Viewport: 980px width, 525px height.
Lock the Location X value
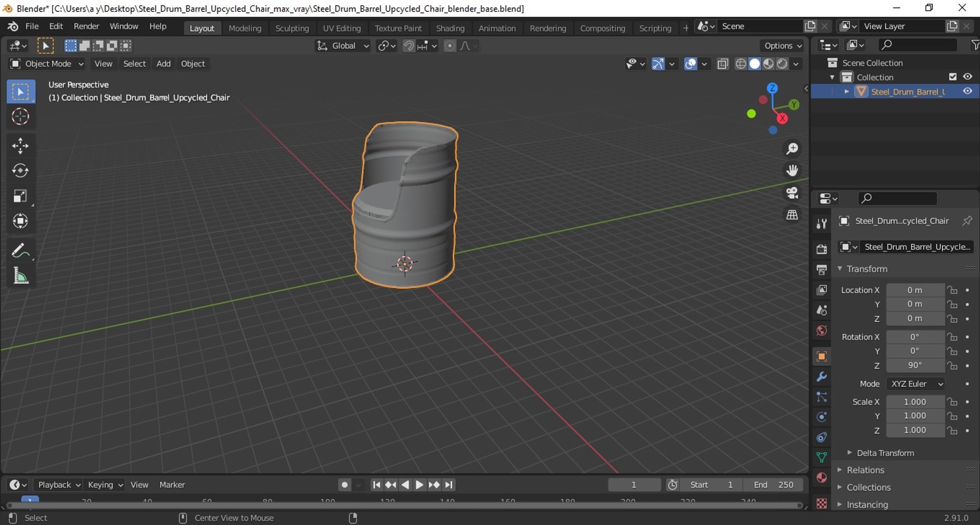tap(952, 290)
